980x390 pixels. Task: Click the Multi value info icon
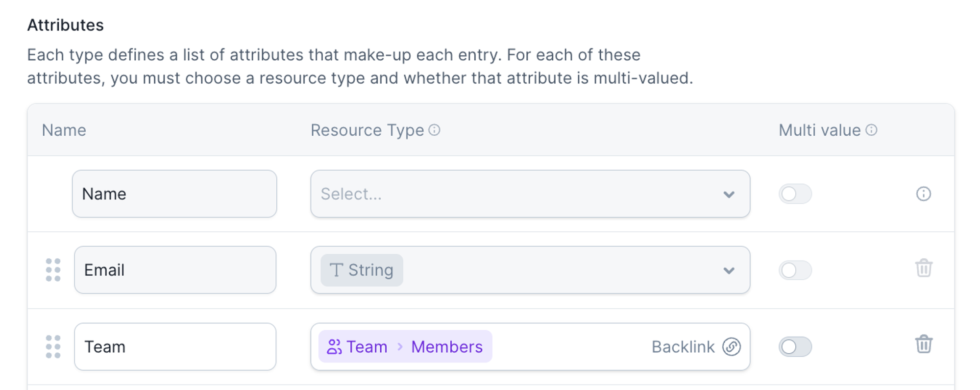point(871,130)
